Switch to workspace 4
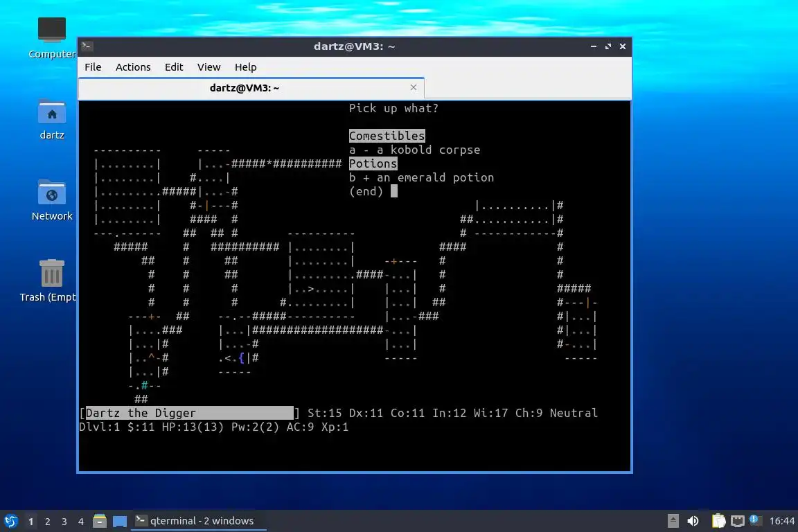The height and width of the screenshot is (532, 798). (80, 522)
